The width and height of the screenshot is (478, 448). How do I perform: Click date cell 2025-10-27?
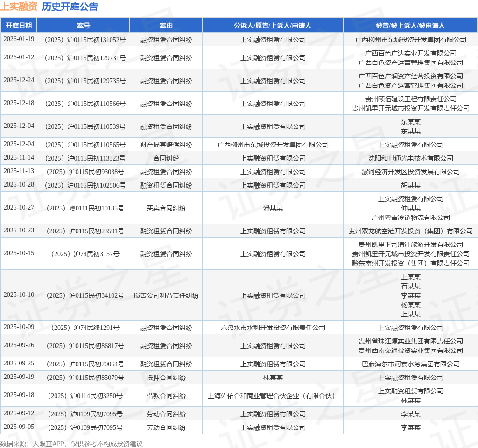pyautogui.click(x=19, y=208)
